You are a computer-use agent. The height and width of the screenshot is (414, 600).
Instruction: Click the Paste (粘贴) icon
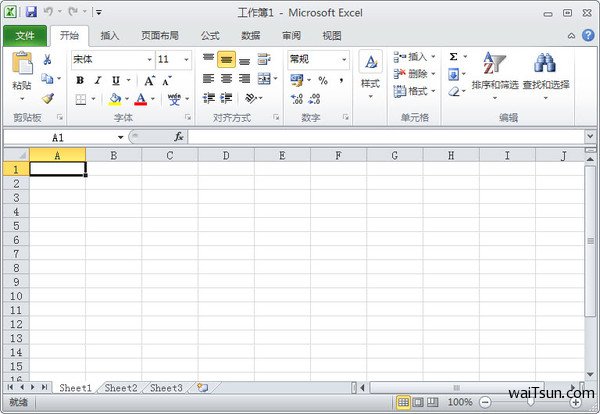click(22, 65)
